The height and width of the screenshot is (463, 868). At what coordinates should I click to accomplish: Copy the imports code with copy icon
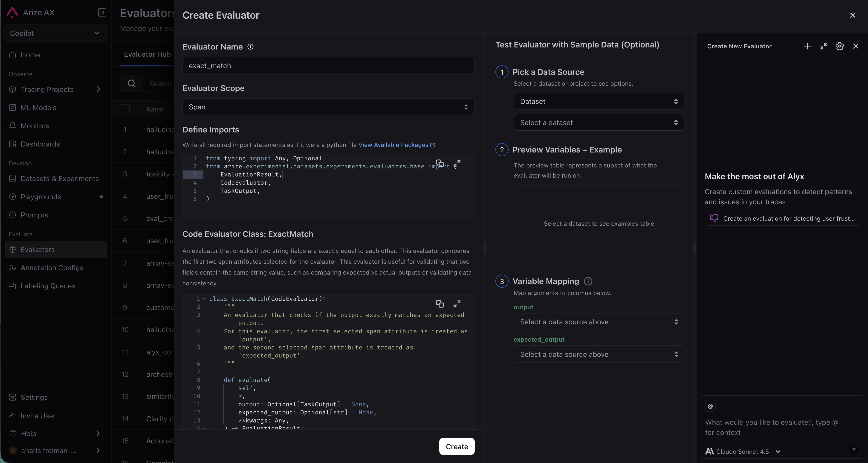(x=440, y=164)
